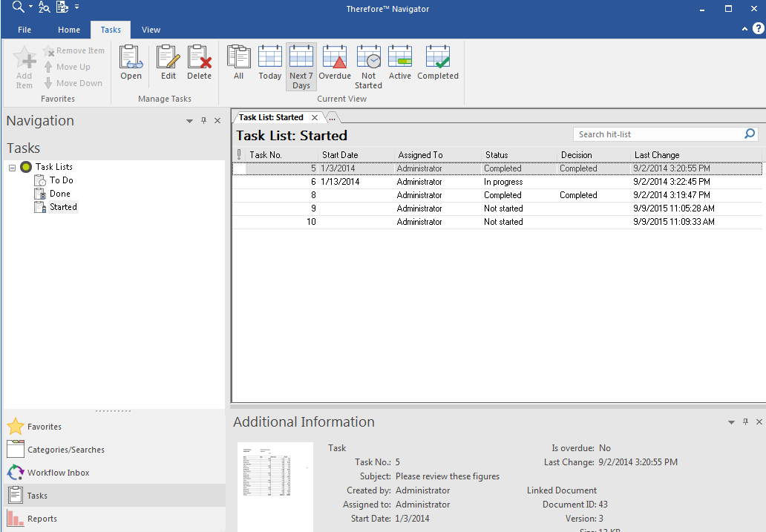The image size is (766, 532).
Task: Unpin the Navigation panel
Action: pyautogui.click(x=203, y=120)
